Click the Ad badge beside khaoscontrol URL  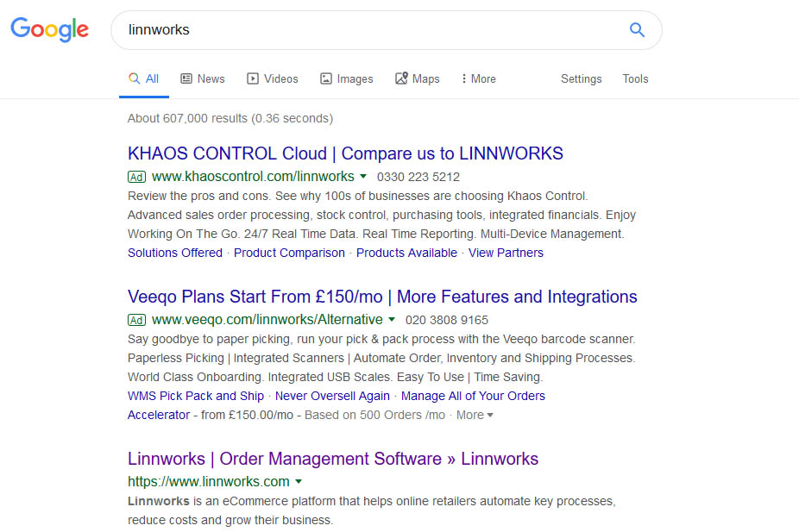click(x=136, y=177)
